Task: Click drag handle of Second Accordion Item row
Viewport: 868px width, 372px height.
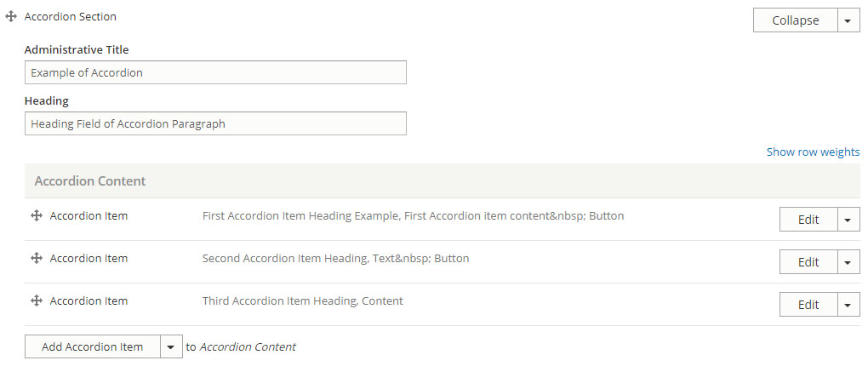Action: coord(37,258)
